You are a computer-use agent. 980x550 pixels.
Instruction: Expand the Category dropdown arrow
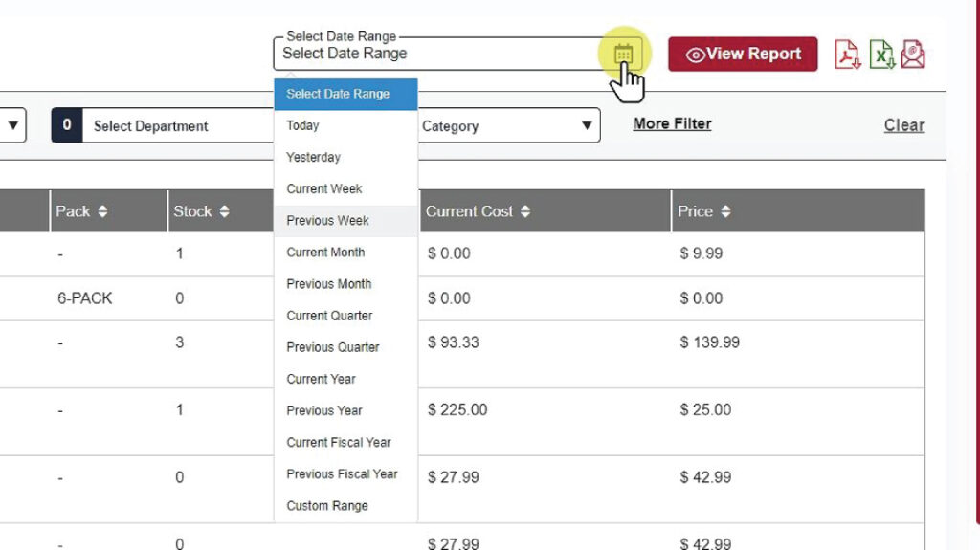tap(587, 126)
